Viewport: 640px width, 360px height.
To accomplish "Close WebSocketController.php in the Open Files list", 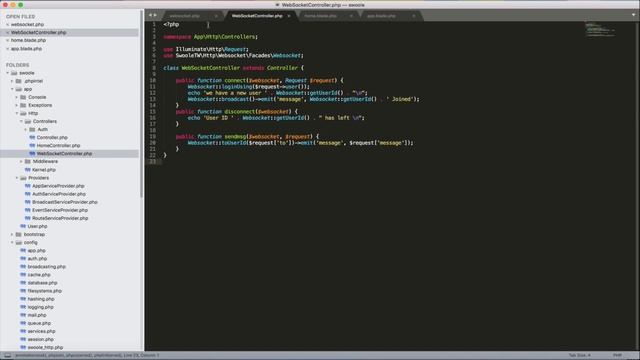I will 7,32.
